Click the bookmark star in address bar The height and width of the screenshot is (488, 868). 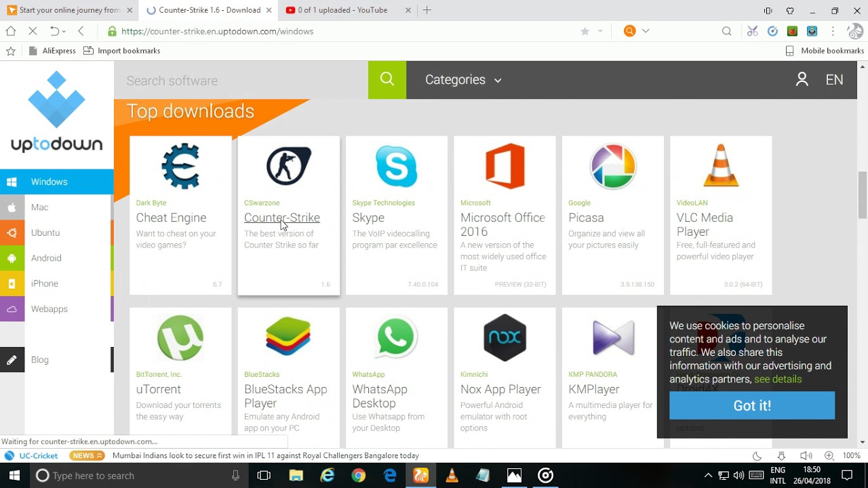585,31
